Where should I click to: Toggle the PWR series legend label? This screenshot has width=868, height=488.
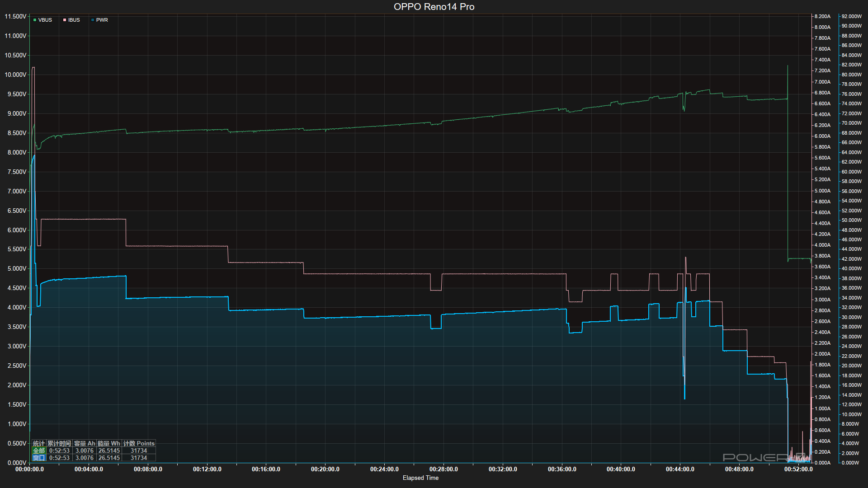click(x=102, y=20)
